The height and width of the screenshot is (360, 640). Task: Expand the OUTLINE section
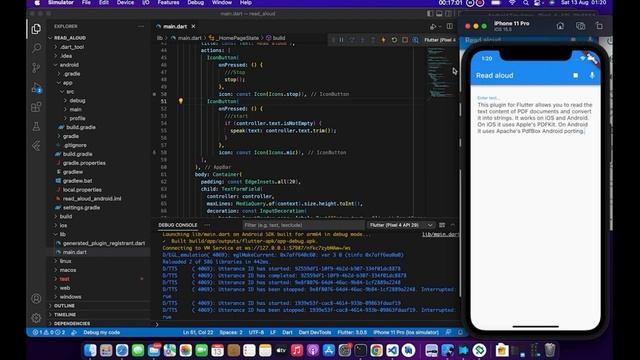pos(64,306)
